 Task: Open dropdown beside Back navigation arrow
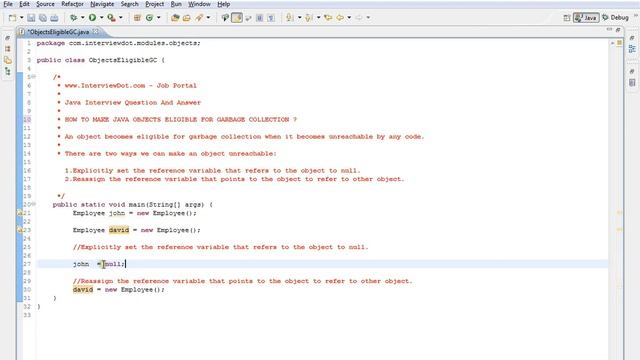[349, 18]
